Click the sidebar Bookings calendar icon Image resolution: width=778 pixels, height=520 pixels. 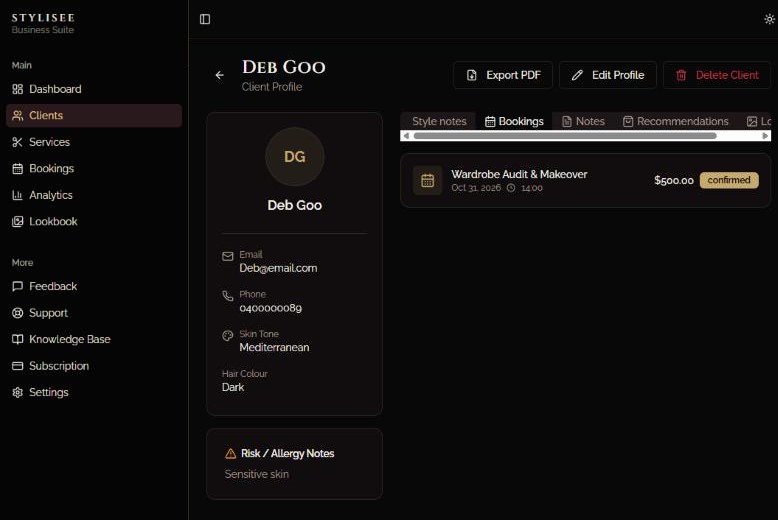pyautogui.click(x=17, y=168)
